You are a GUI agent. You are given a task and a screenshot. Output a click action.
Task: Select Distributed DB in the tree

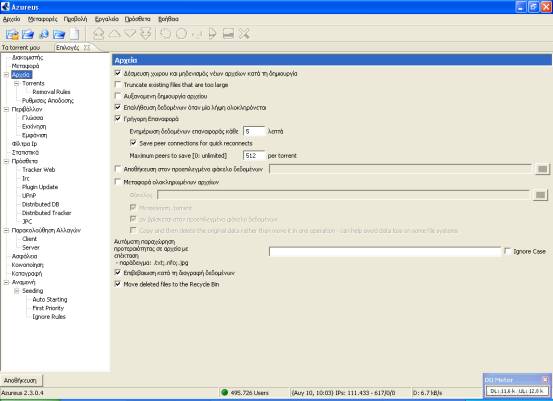[x=41, y=204]
